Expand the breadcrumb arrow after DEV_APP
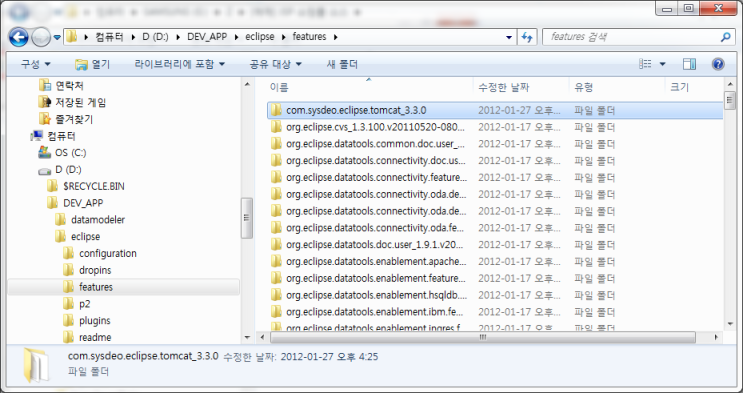This screenshot has height=393, width=743. pyautogui.click(x=236, y=37)
